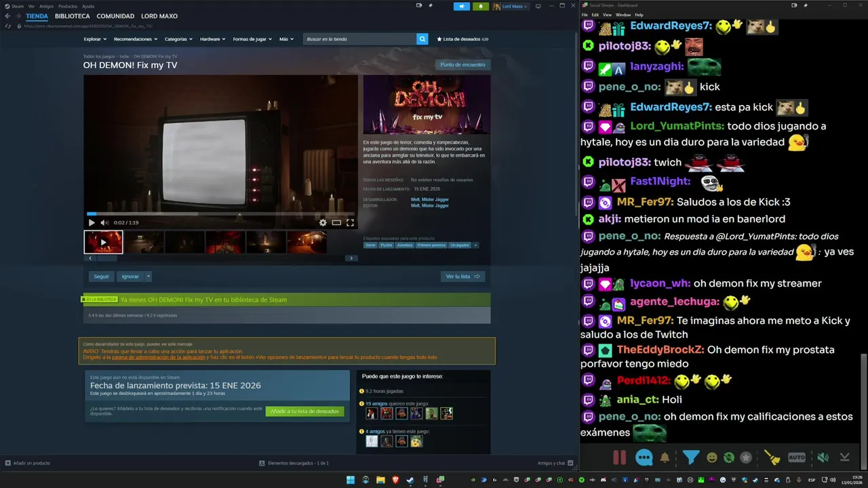
Task: Mute the trailer volume speaker icon
Action: pos(104,222)
